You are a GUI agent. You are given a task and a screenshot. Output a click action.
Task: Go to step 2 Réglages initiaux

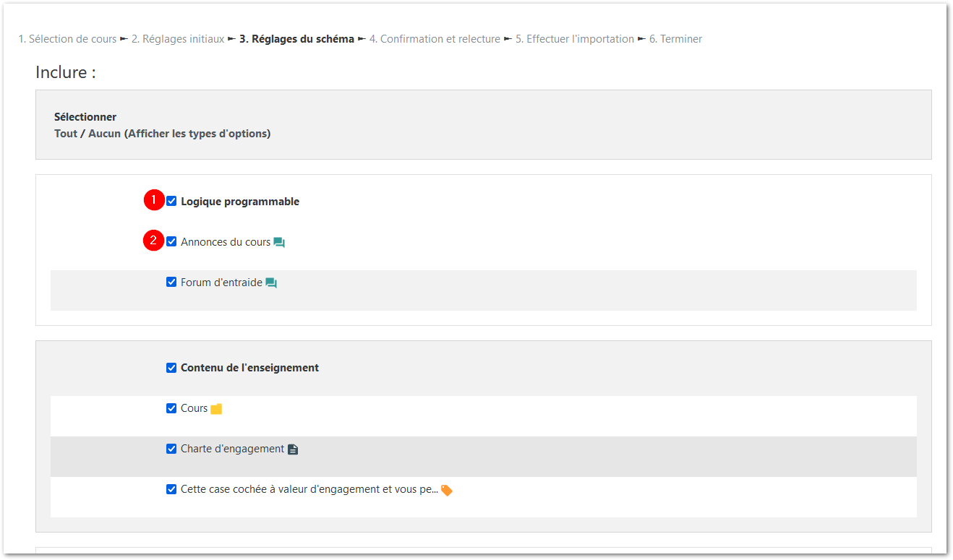coord(178,39)
